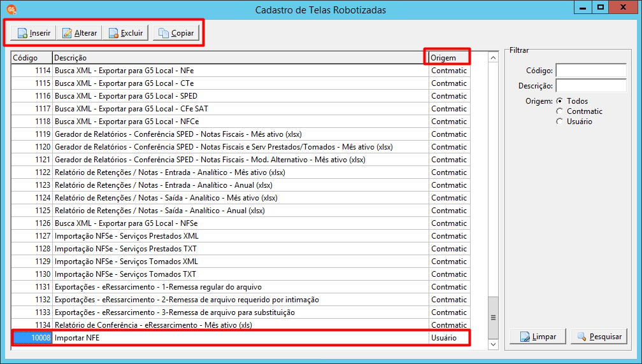The image size is (642, 364).
Task: Click code cell 1126
Action: (32, 223)
